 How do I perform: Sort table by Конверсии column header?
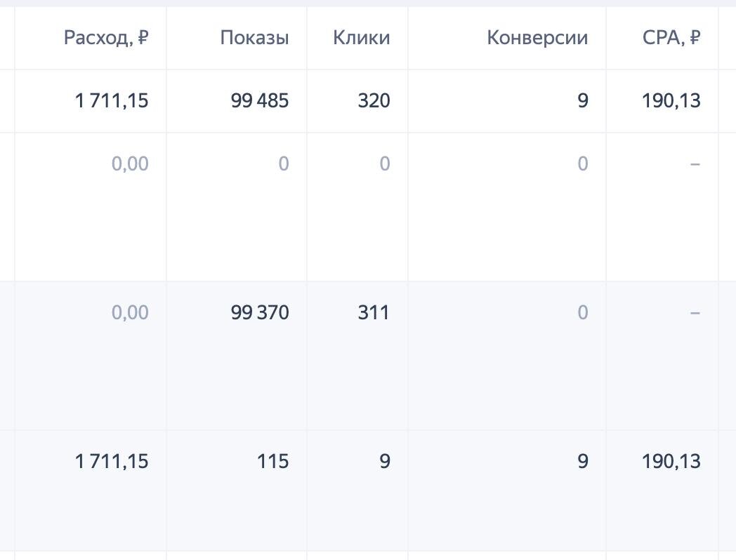[x=537, y=38]
